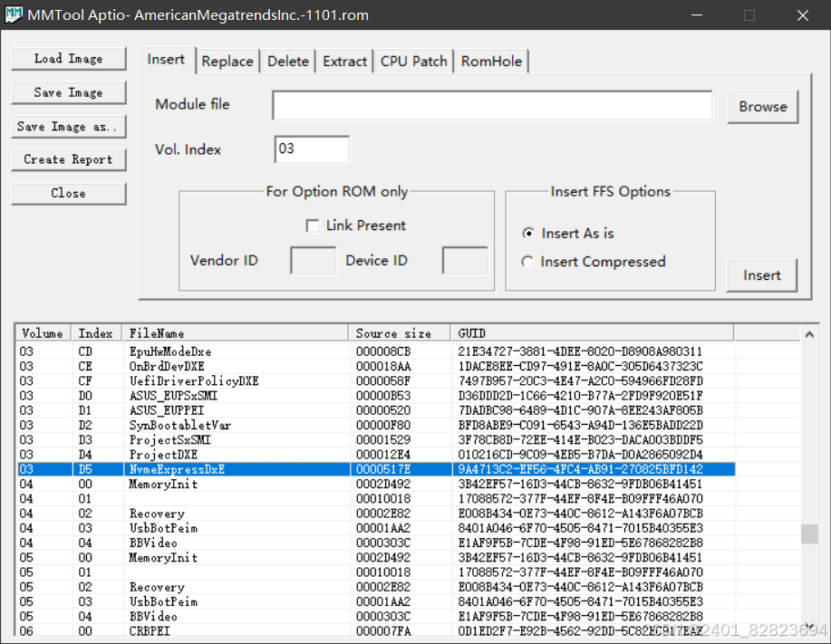The width and height of the screenshot is (831, 644).
Task: Select MemoryInit in volume 05
Action: (376, 558)
